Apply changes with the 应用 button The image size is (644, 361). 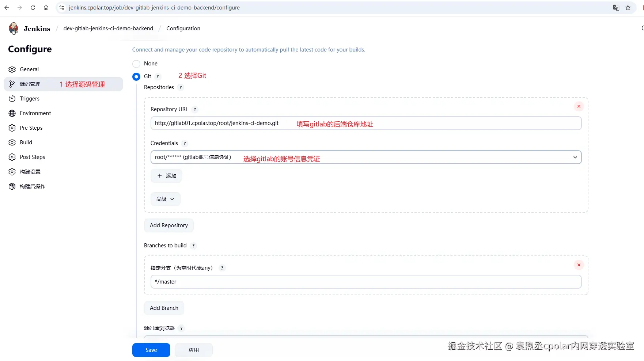click(194, 350)
